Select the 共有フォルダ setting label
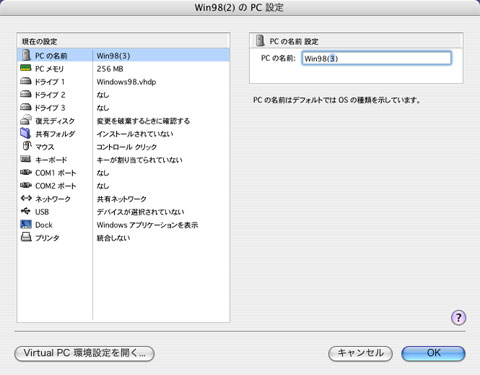Image resolution: width=480 pixels, height=375 pixels. click(x=55, y=134)
